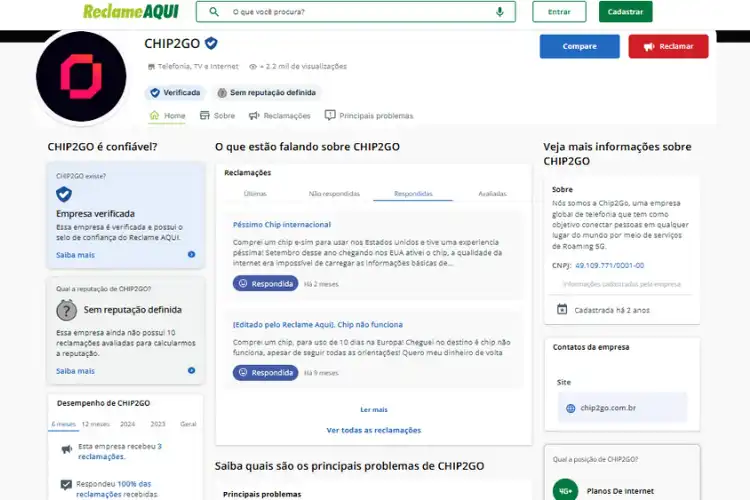This screenshot has width=750, height=500.
Task: Select the 2024 performance tab
Action: (x=127, y=424)
